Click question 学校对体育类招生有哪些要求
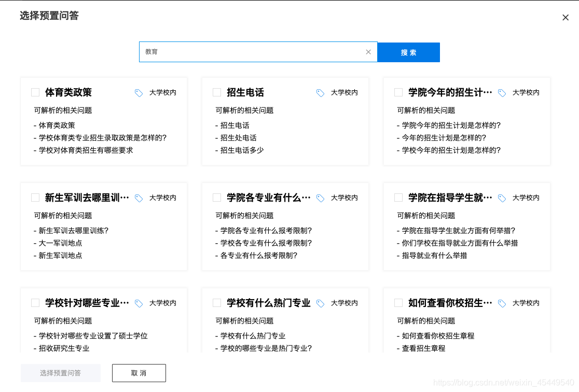 86,150
